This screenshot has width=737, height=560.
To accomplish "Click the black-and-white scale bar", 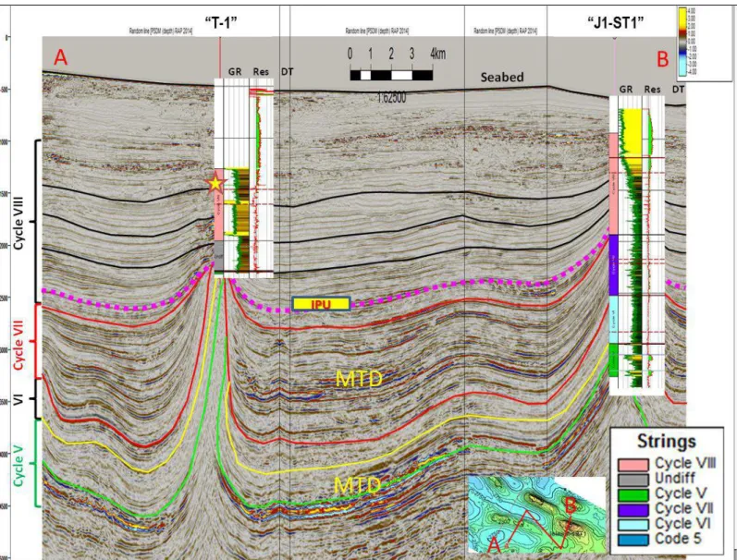I will 391,75.
